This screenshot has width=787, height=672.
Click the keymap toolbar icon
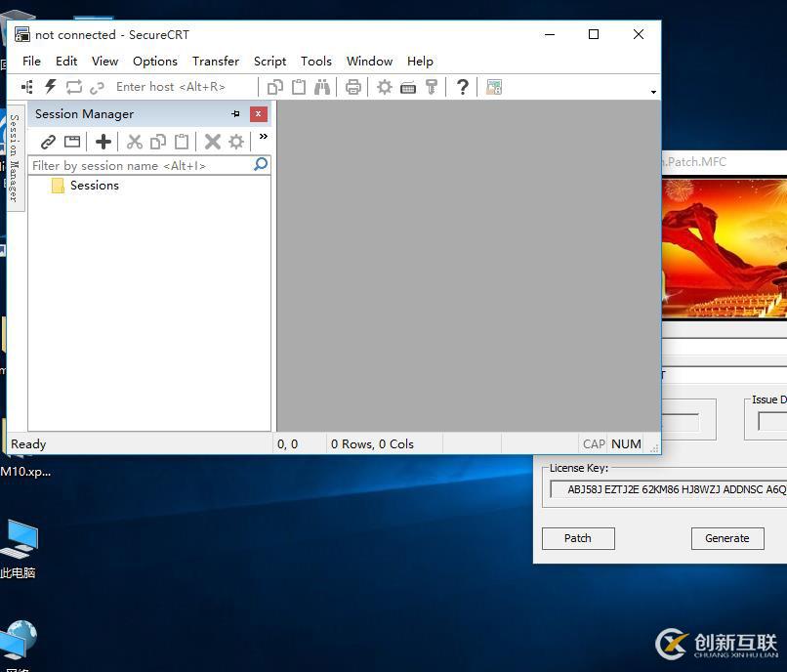[x=408, y=87]
